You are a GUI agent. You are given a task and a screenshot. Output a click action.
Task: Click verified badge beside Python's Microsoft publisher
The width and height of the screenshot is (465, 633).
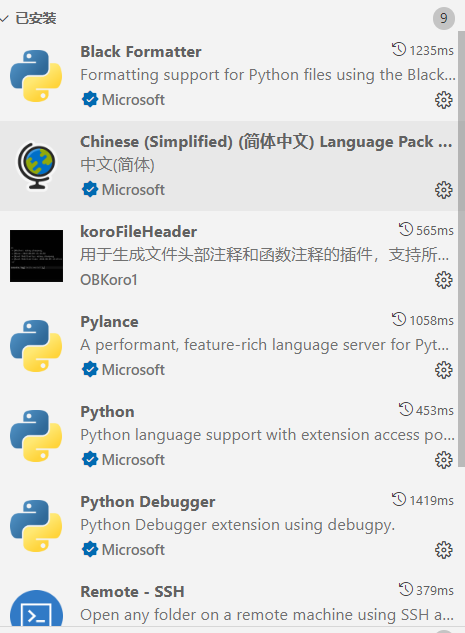90,459
